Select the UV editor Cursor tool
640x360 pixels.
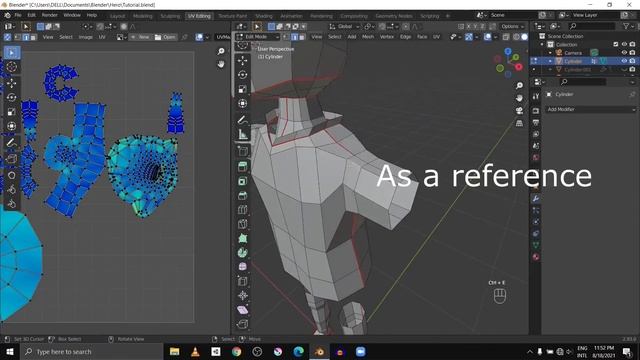click(x=12, y=67)
